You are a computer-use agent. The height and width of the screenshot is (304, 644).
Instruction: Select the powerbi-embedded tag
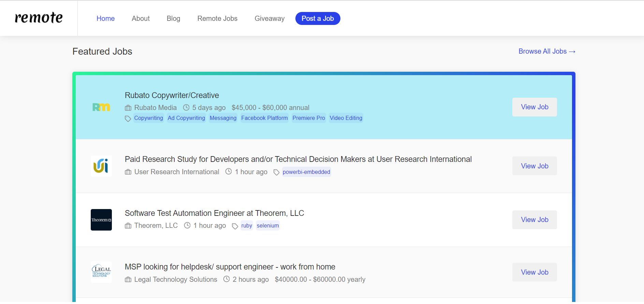click(x=306, y=172)
